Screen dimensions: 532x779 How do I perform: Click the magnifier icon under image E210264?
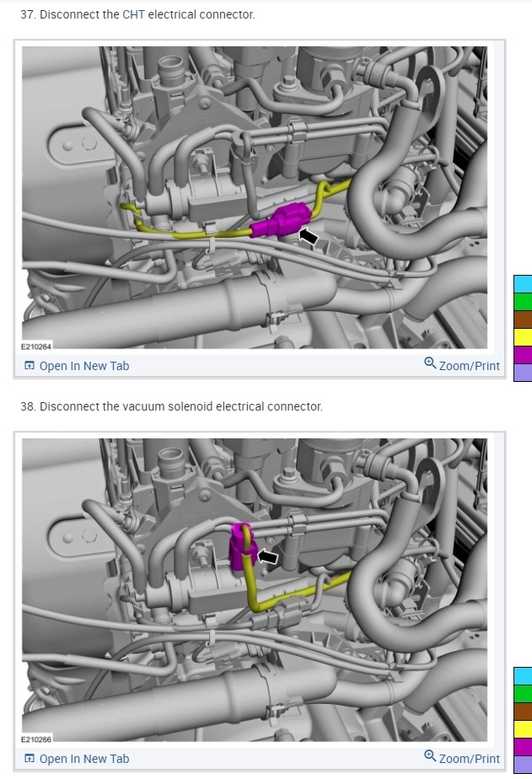(430, 363)
